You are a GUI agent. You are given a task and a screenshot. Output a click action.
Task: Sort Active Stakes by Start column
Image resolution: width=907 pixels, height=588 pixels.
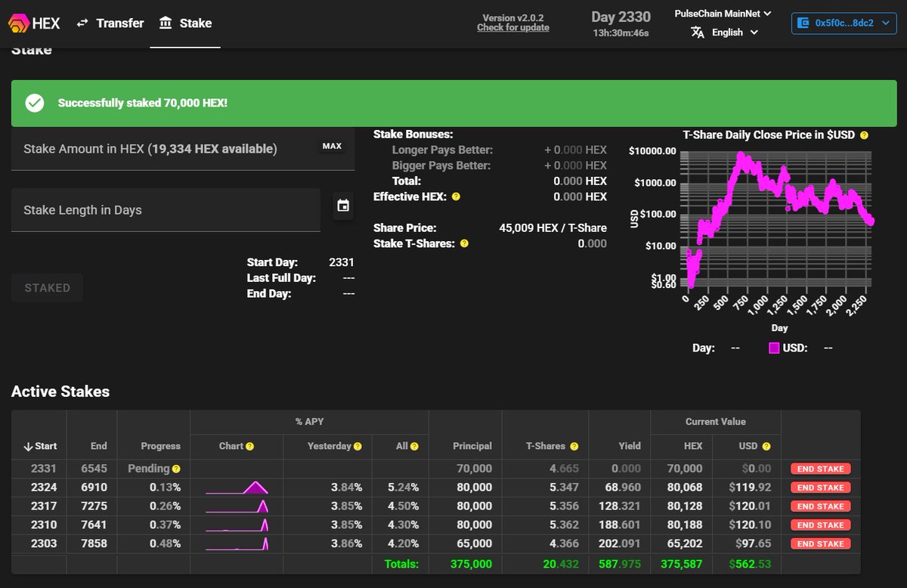(40, 446)
